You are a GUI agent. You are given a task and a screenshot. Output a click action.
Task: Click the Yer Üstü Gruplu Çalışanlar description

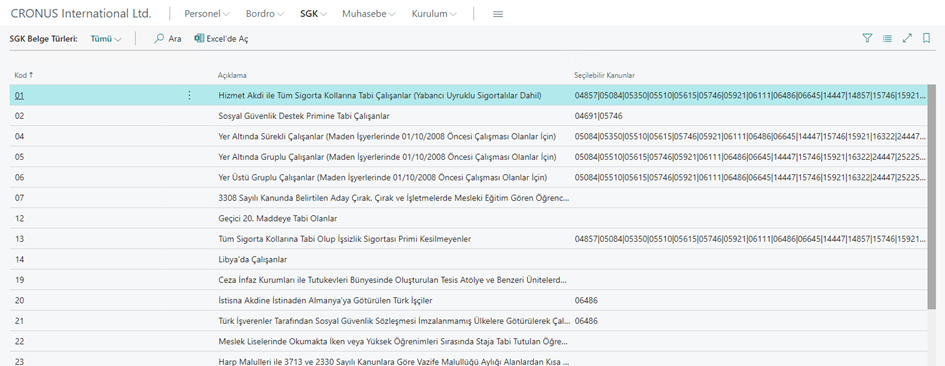click(x=383, y=177)
